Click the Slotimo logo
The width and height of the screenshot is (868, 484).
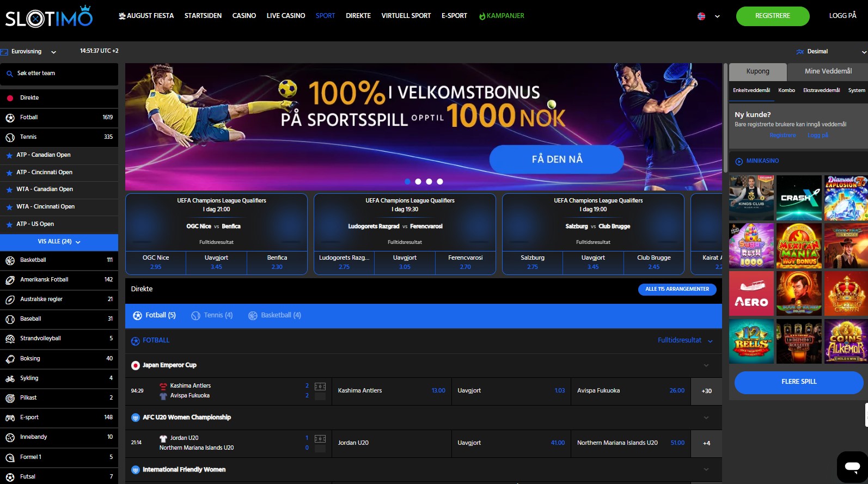[49, 17]
